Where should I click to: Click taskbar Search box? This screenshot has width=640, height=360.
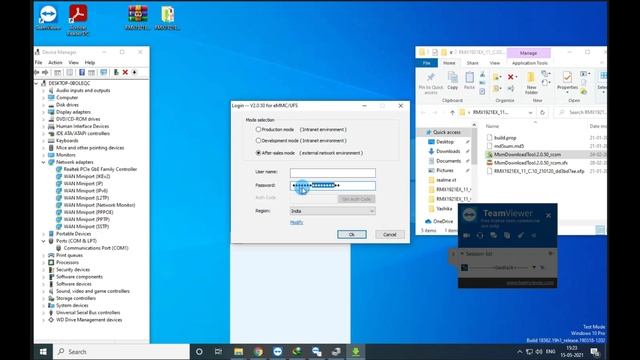[121, 351]
